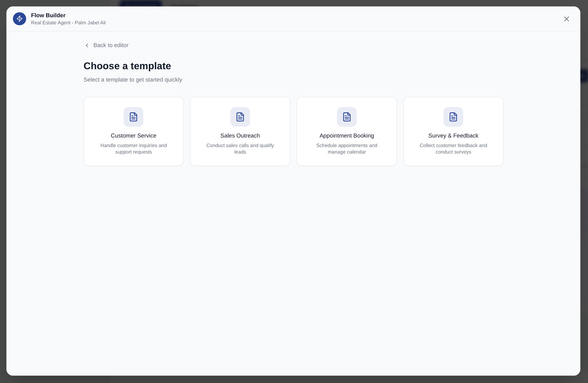
Task: Close the Flow Builder dialog
Action: [566, 19]
